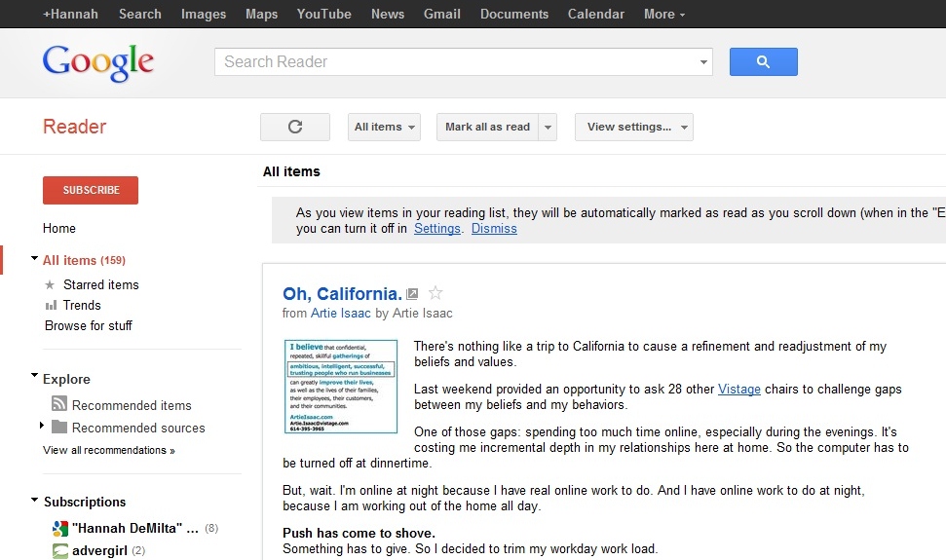Click the Hannah DeMilta subscription icon
The height and width of the screenshot is (560, 946).
pyautogui.click(x=60, y=529)
